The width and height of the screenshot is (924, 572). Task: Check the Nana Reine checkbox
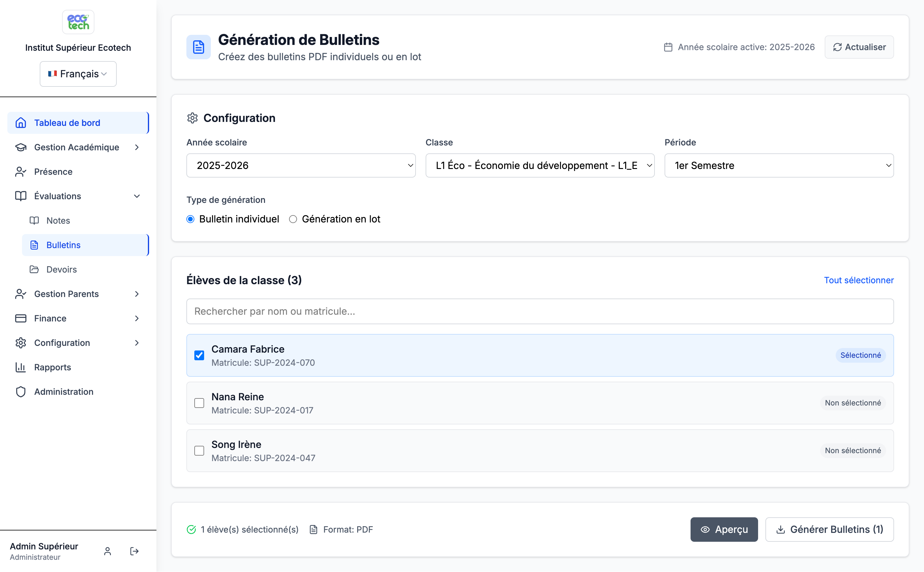[199, 403]
